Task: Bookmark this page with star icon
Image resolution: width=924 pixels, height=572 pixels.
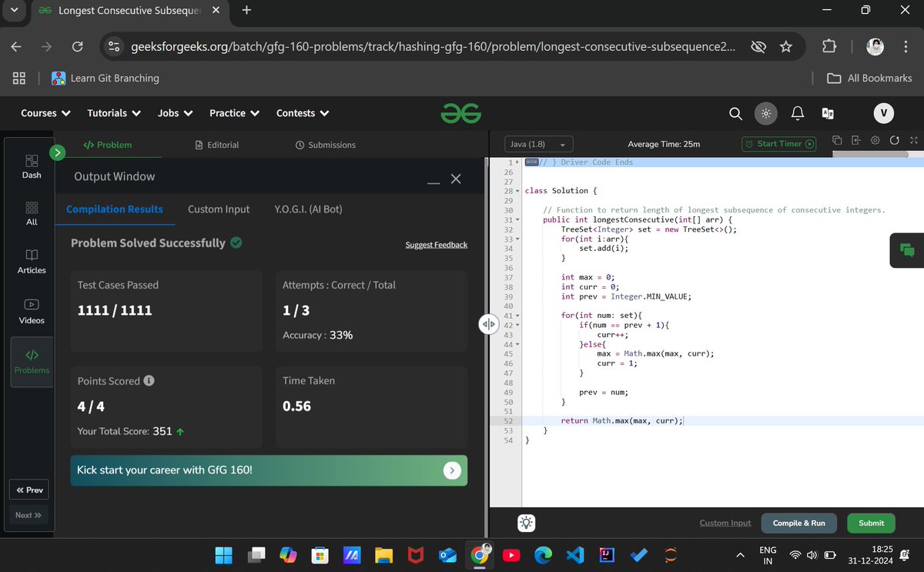Action: tap(786, 47)
